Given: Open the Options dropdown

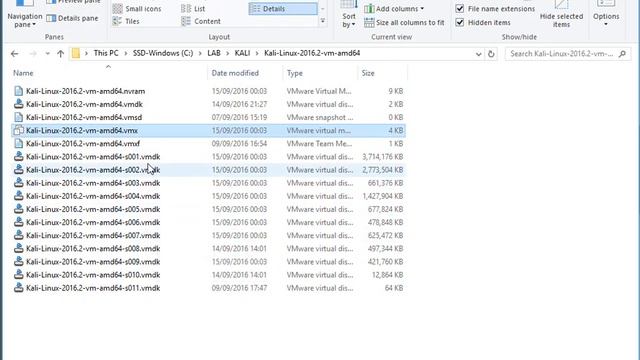Looking at the screenshot, I should tap(606, 16).
